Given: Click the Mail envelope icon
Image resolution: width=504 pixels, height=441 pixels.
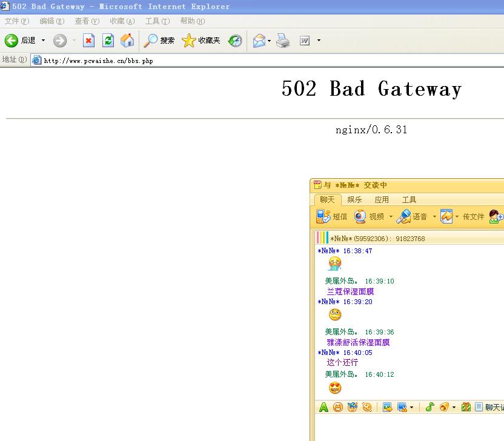Looking at the screenshot, I should click(x=259, y=41).
